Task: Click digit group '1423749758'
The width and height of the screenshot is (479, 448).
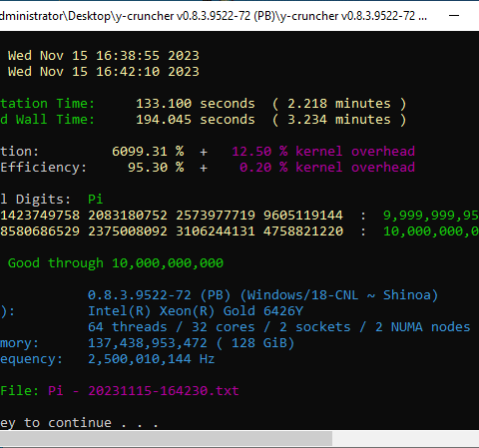Action: pos(40,216)
